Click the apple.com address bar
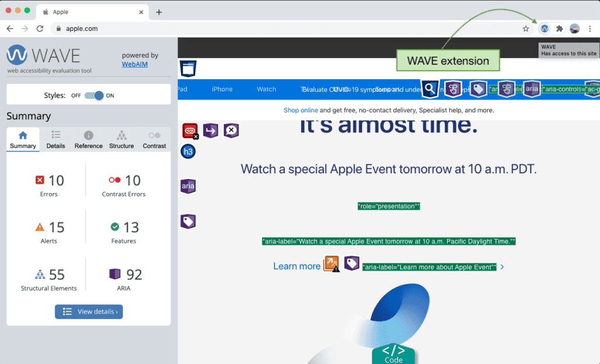This screenshot has width=600, height=364. click(292, 29)
